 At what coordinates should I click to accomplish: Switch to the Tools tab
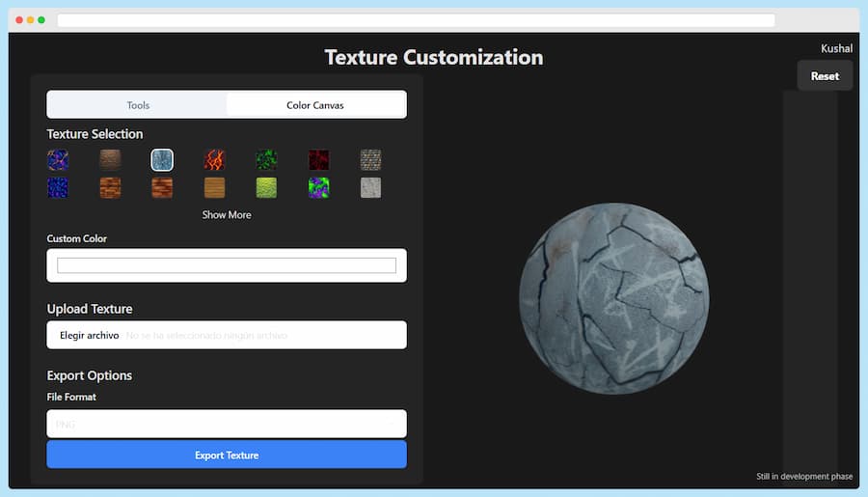pyautogui.click(x=138, y=105)
